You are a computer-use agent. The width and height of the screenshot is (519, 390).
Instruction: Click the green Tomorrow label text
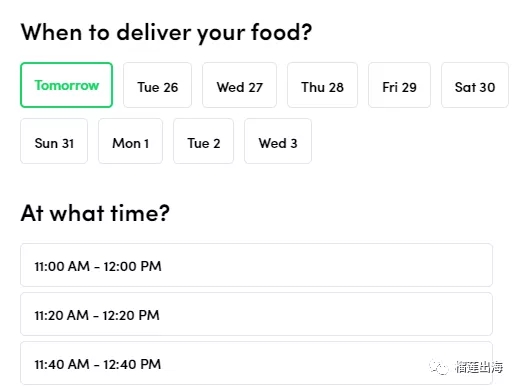[x=67, y=85]
